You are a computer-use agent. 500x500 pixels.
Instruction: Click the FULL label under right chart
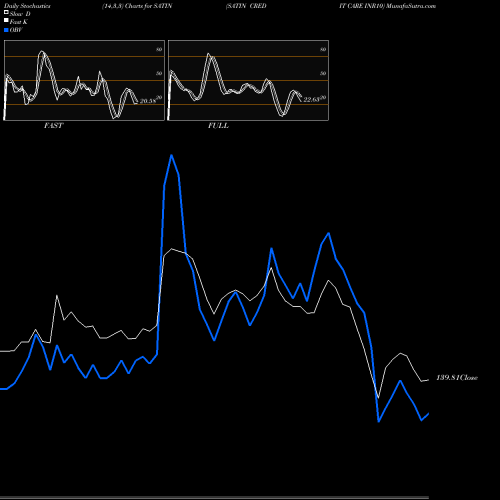click(218, 125)
